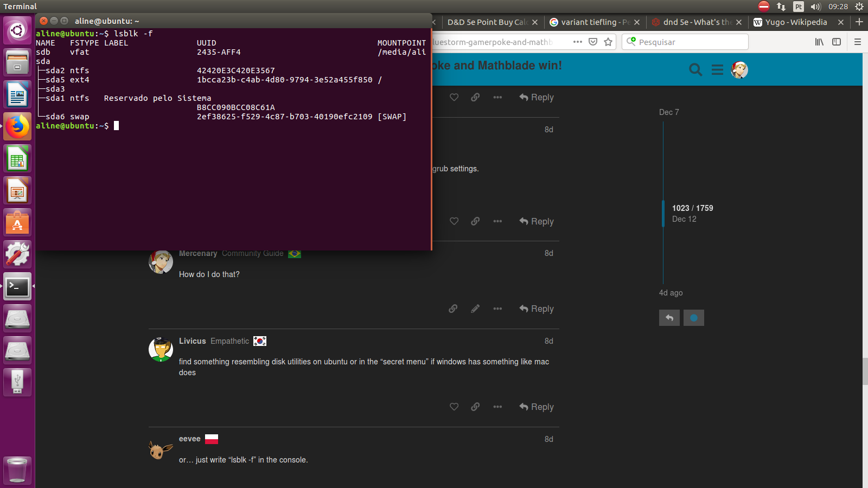Reply to Livicus's post
Image resolution: width=868 pixels, height=488 pixels.
coord(537,407)
